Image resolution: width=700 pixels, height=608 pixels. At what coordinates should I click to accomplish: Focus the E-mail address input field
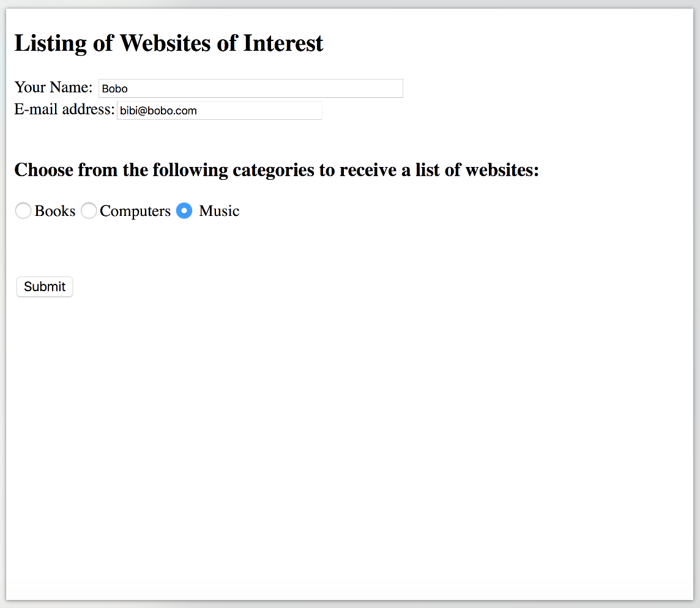219,111
